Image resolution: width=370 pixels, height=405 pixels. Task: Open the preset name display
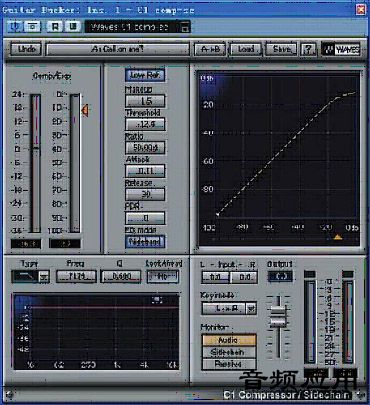click(x=117, y=49)
